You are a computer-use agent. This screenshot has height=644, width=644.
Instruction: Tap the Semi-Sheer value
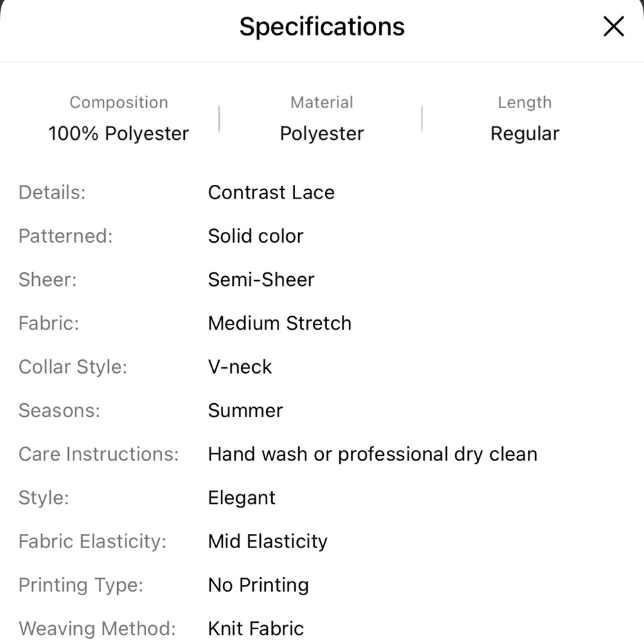click(261, 279)
